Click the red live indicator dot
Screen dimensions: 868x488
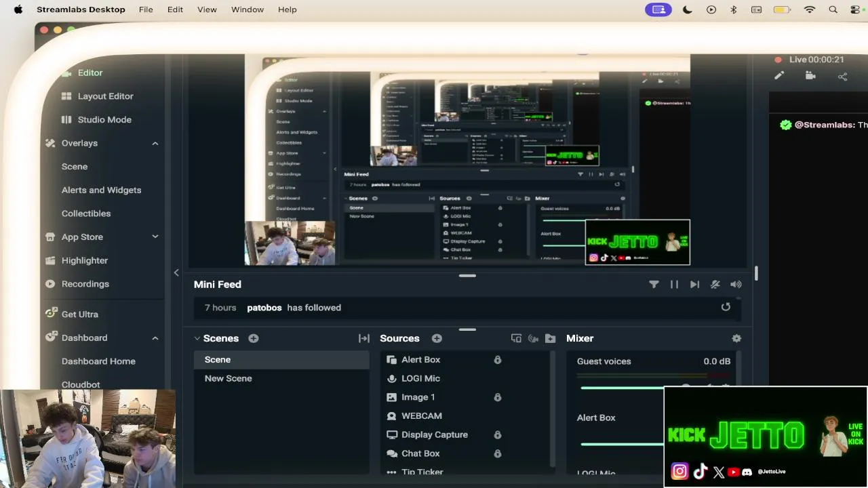[778, 60]
